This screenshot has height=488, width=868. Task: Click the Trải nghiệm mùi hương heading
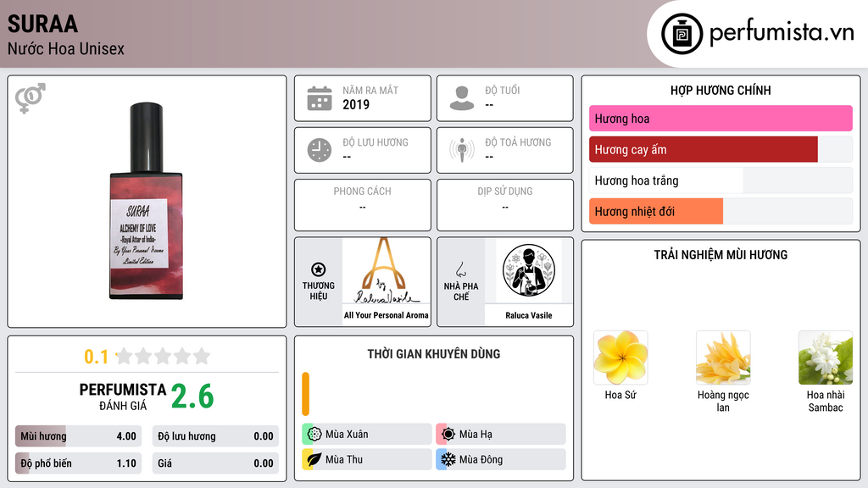pyautogui.click(x=721, y=255)
